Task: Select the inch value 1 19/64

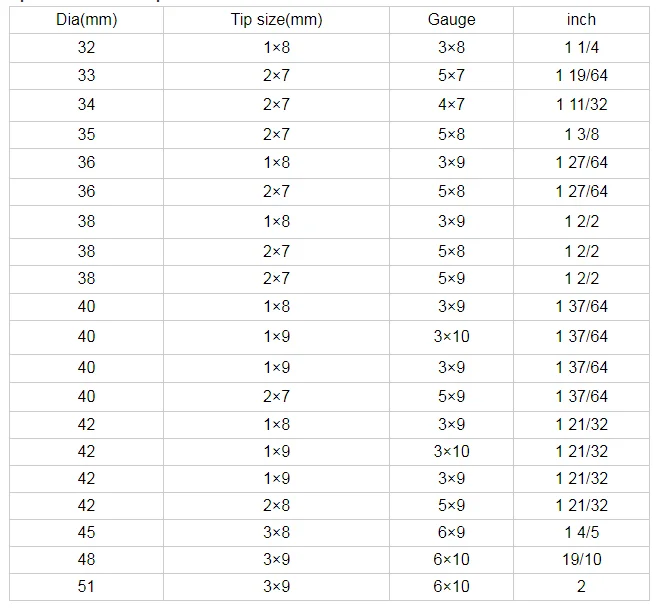Action: coord(582,76)
